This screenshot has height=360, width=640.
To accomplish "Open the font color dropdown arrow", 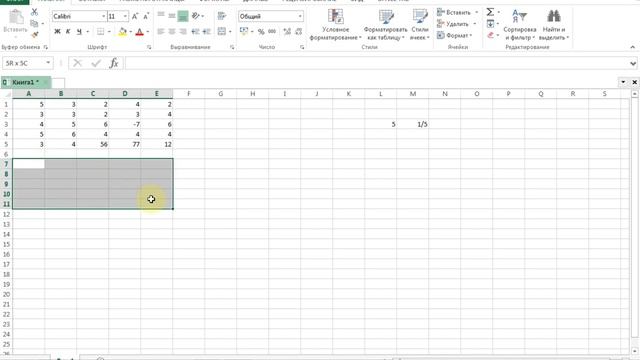I will pos(147,31).
